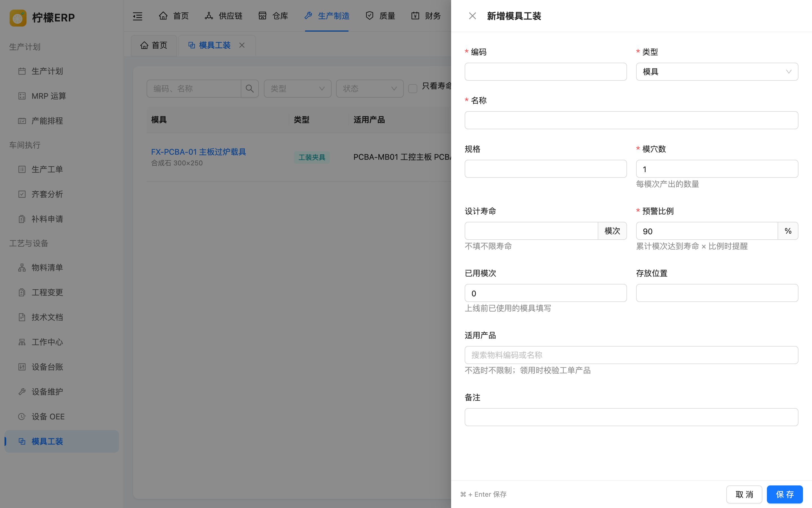The width and height of the screenshot is (812, 508).
Task: Click the 模穴数 input field
Action: (717, 169)
